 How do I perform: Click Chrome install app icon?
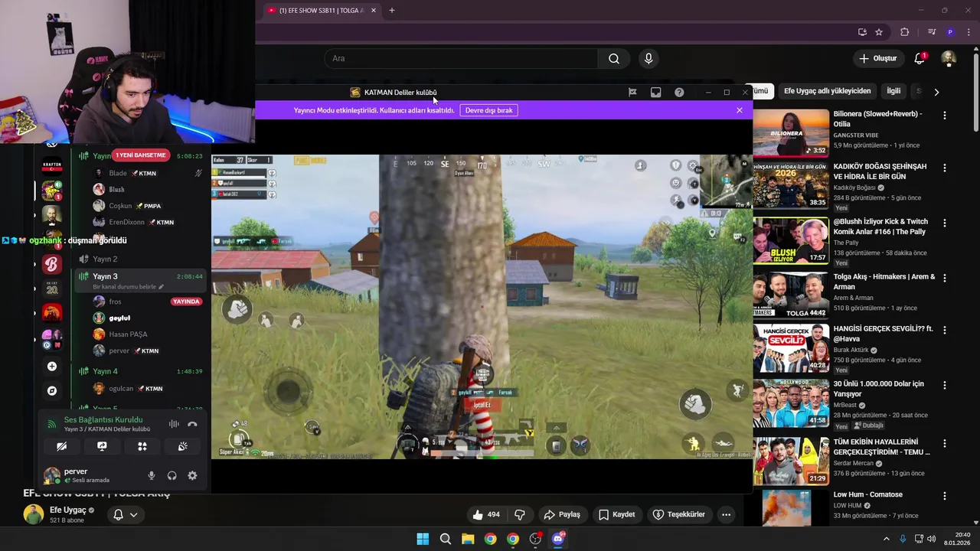pyautogui.click(x=862, y=32)
